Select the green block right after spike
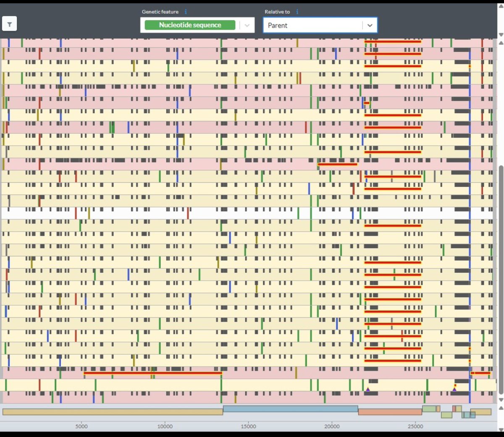This screenshot has width=504, height=437. (429, 409)
